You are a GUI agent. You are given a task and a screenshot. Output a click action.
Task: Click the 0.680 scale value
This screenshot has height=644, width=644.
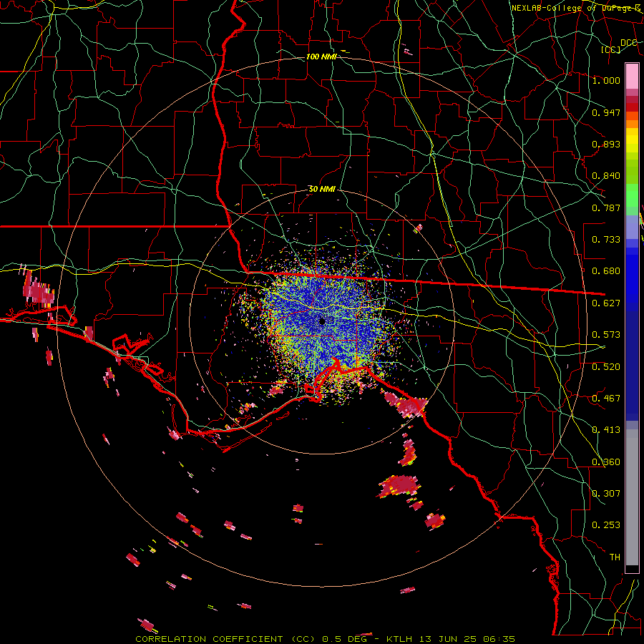point(606,271)
